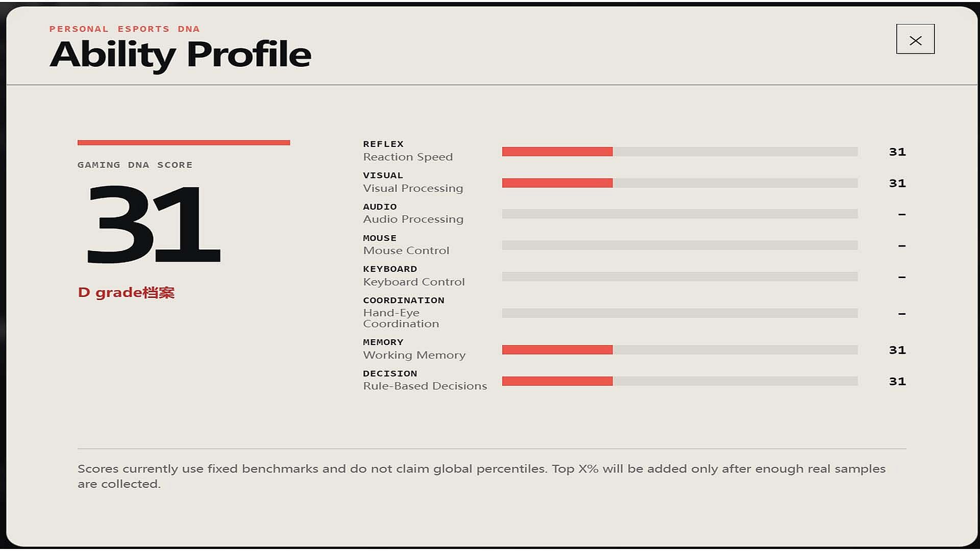Click the Ability Profile heading
This screenshot has height=551, width=980.
tap(180, 55)
